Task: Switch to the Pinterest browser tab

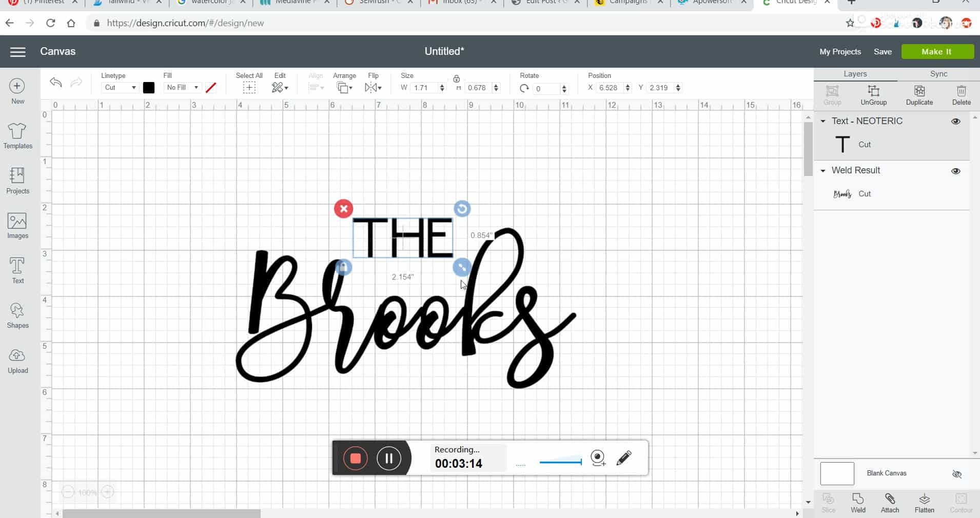Action: point(42,3)
